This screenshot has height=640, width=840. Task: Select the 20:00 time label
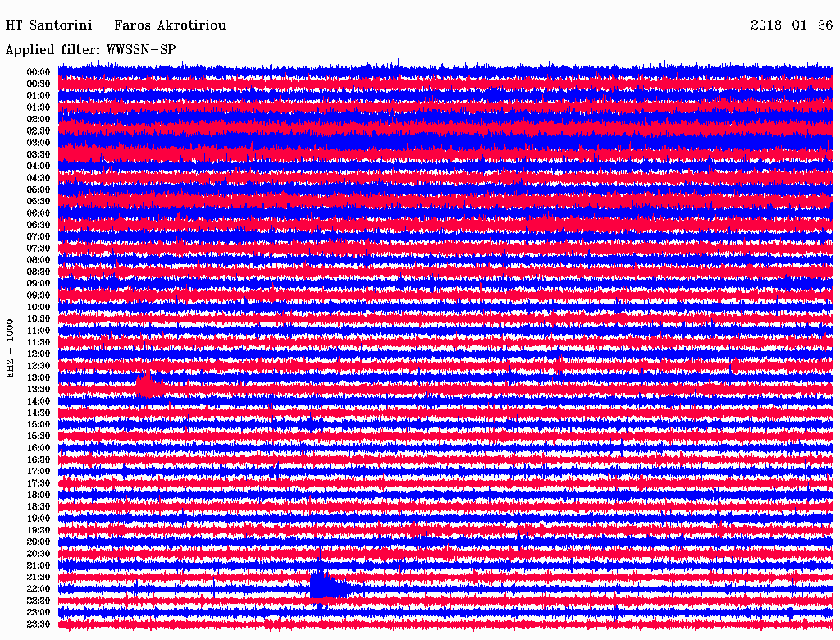[x=39, y=542]
